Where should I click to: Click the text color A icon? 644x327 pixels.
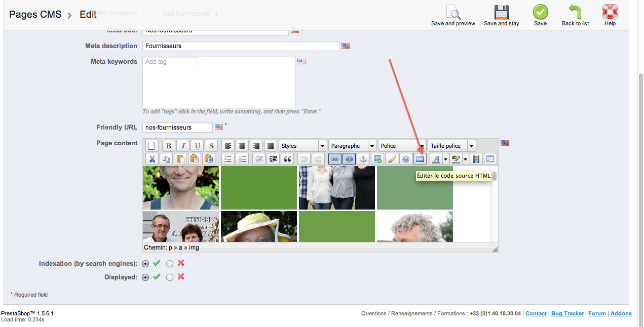coord(436,159)
